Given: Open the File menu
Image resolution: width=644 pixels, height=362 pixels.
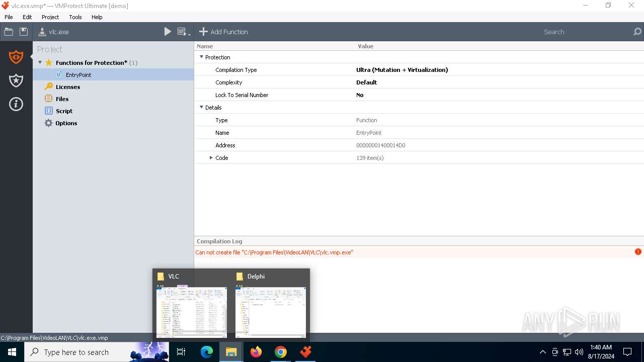Looking at the screenshot, I should pos(9,17).
